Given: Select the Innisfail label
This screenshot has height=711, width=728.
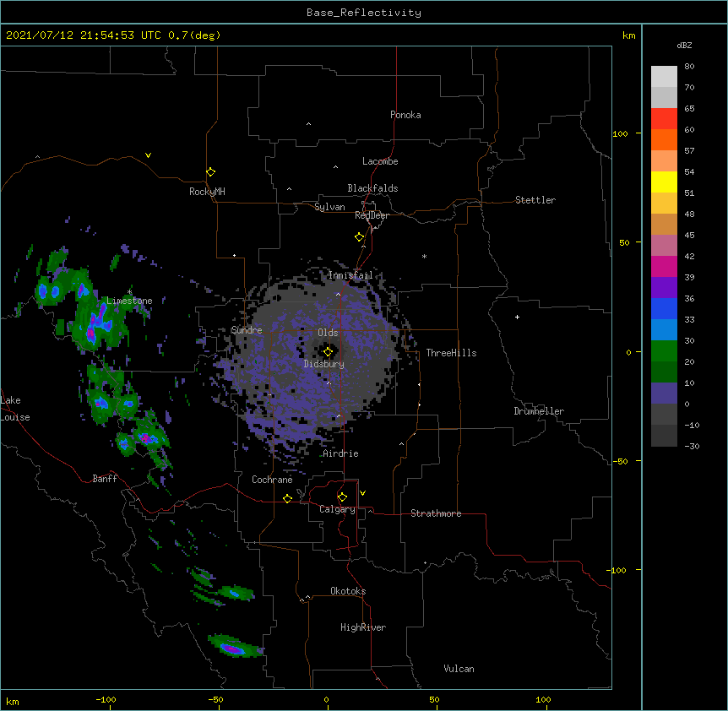Looking at the screenshot, I should click(350, 275).
